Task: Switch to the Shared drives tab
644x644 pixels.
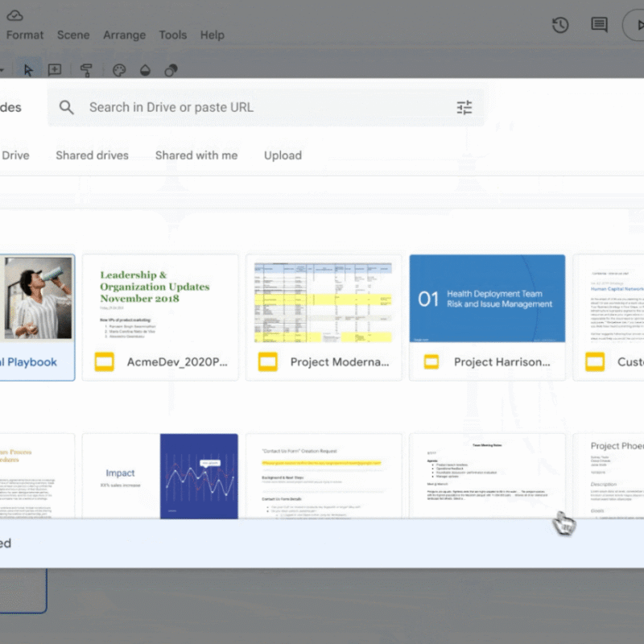Action: pyautogui.click(x=91, y=155)
